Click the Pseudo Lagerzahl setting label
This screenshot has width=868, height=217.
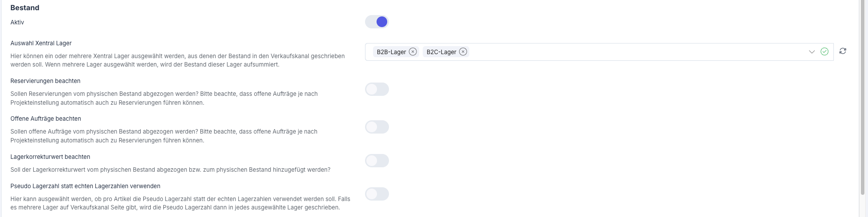85,186
